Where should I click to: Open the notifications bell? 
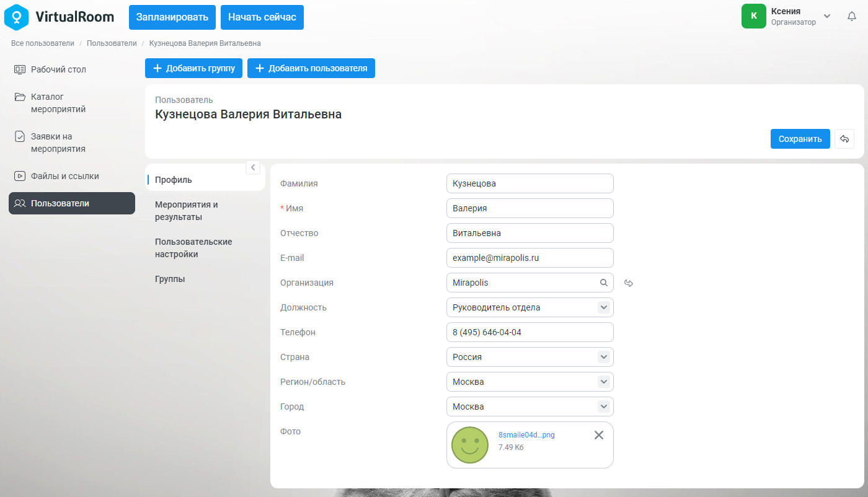(852, 17)
